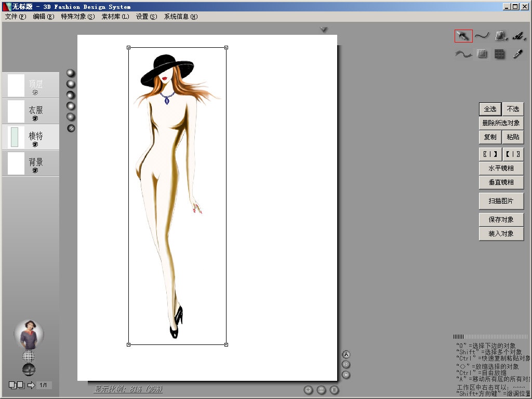The width and height of the screenshot is (532, 399).
Task: Open the 特殊对象(S) menu
Action: click(x=78, y=17)
